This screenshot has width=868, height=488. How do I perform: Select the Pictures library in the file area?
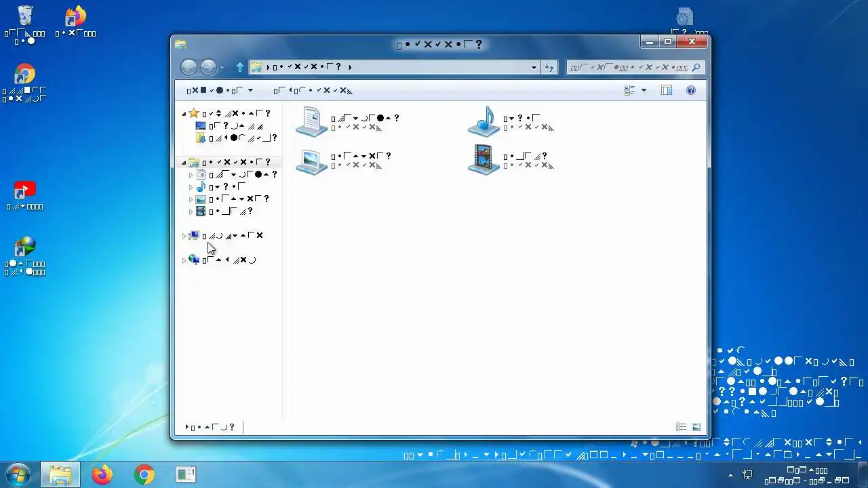pyautogui.click(x=344, y=160)
